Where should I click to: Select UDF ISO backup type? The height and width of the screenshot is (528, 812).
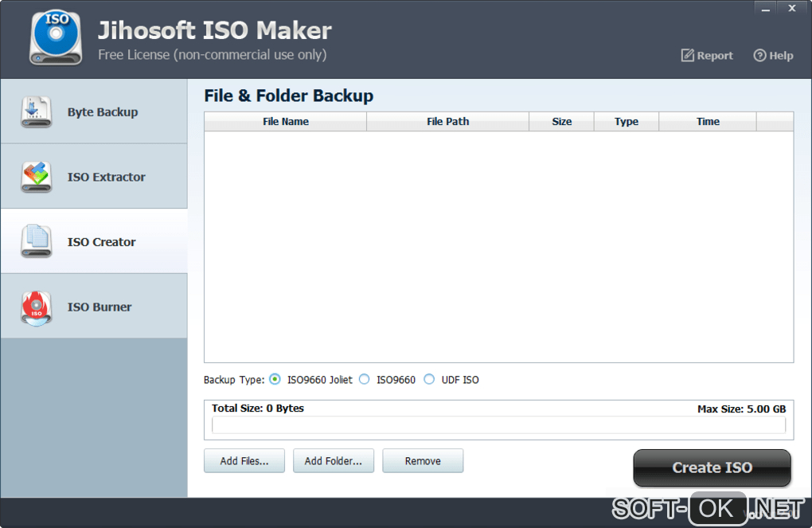coord(429,379)
